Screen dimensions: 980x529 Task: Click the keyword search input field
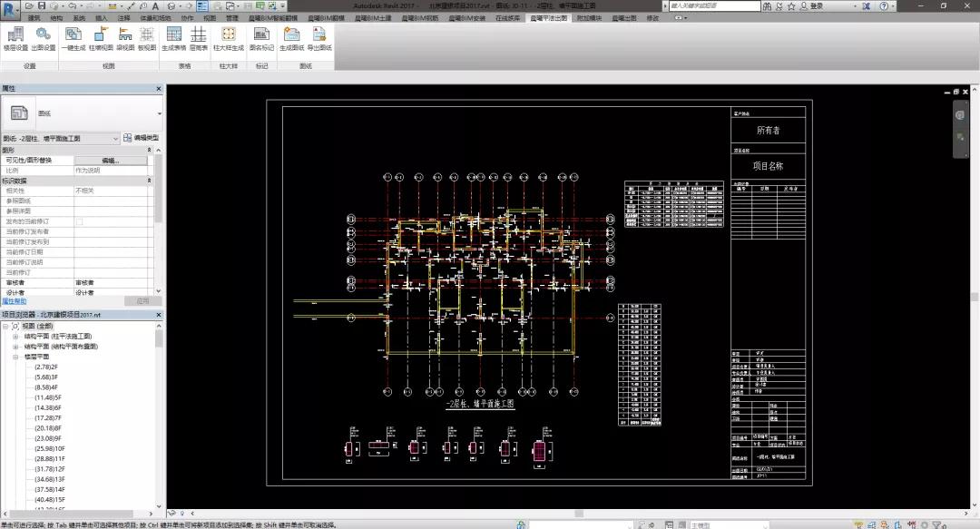click(x=714, y=5)
